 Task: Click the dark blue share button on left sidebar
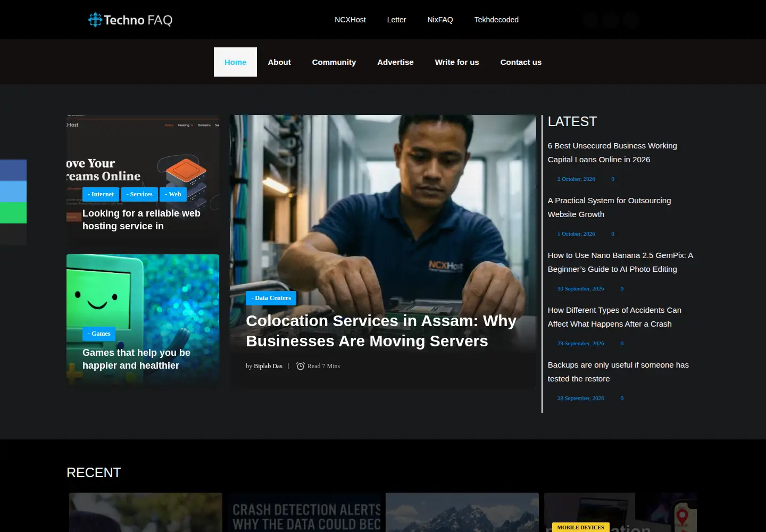(x=13, y=170)
